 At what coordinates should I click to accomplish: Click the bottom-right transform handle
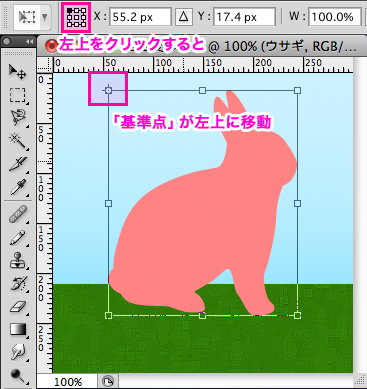[298, 315]
